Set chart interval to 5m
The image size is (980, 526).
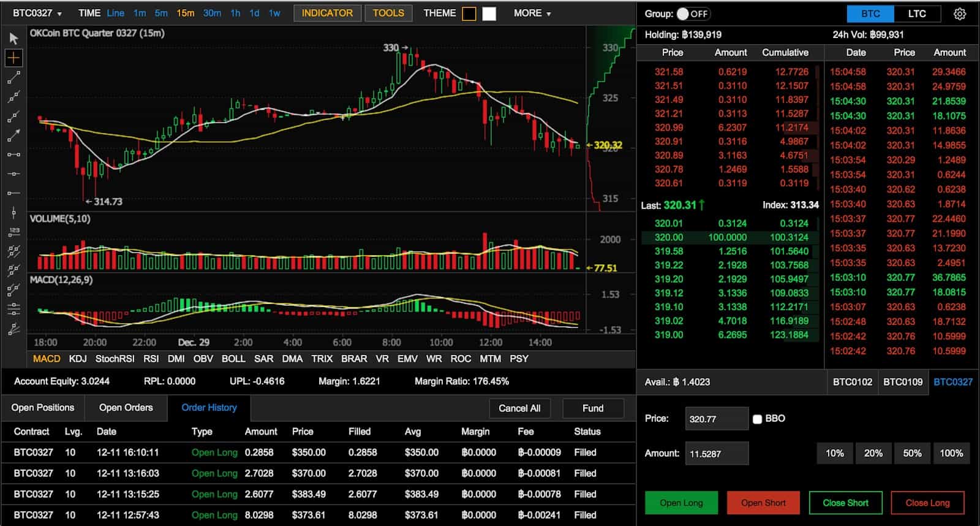coord(161,13)
